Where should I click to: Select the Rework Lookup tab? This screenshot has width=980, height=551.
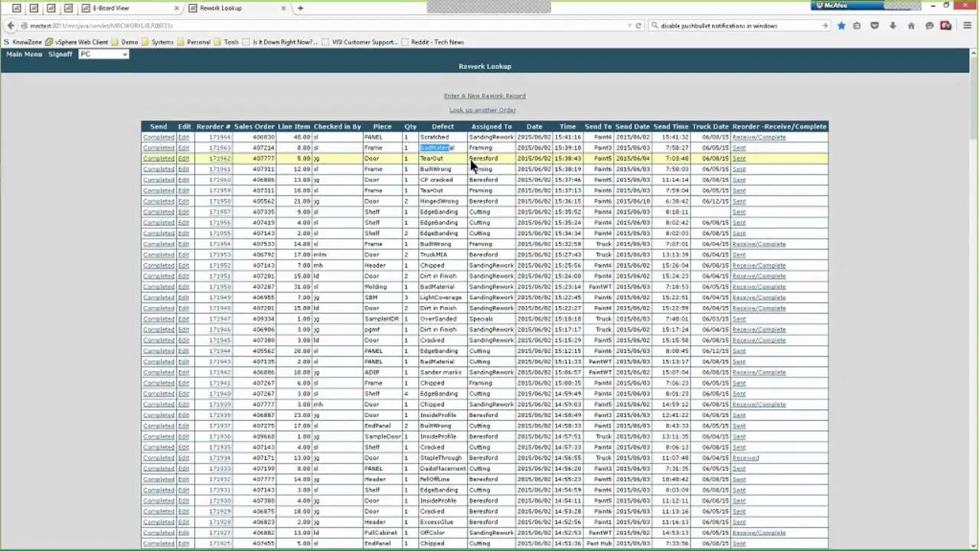(x=237, y=8)
